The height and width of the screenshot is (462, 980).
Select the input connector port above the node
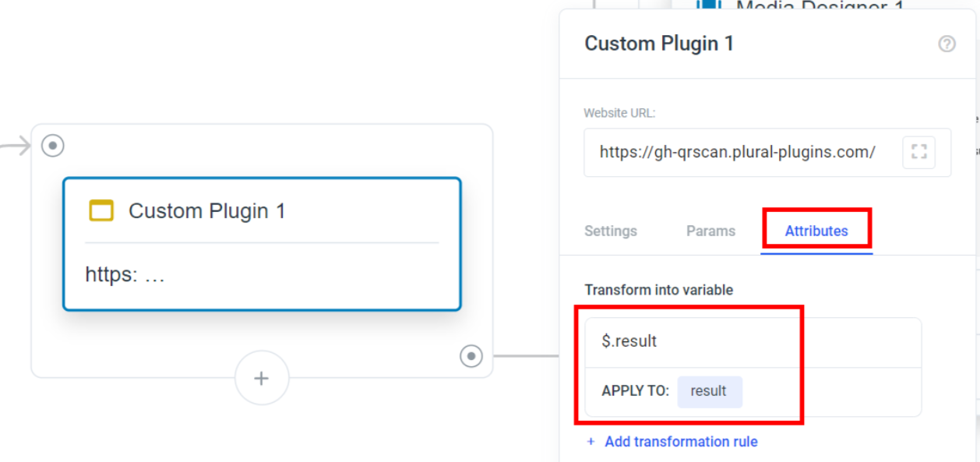pos(53,145)
